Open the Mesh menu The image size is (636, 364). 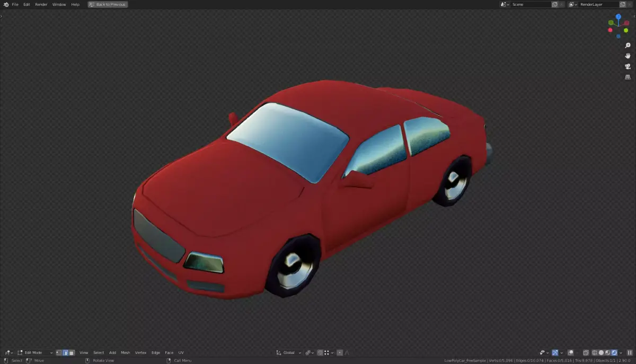click(126, 352)
